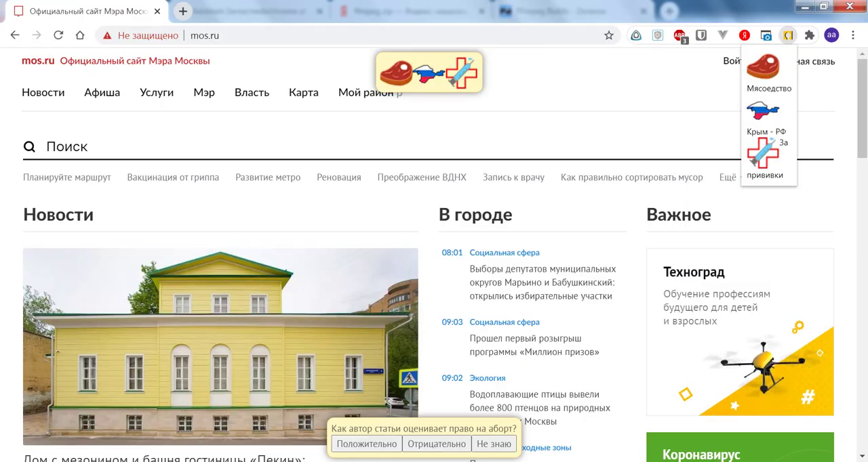This screenshot has width=868, height=462.
Task: Open the browser home page icon
Action: [x=80, y=35]
